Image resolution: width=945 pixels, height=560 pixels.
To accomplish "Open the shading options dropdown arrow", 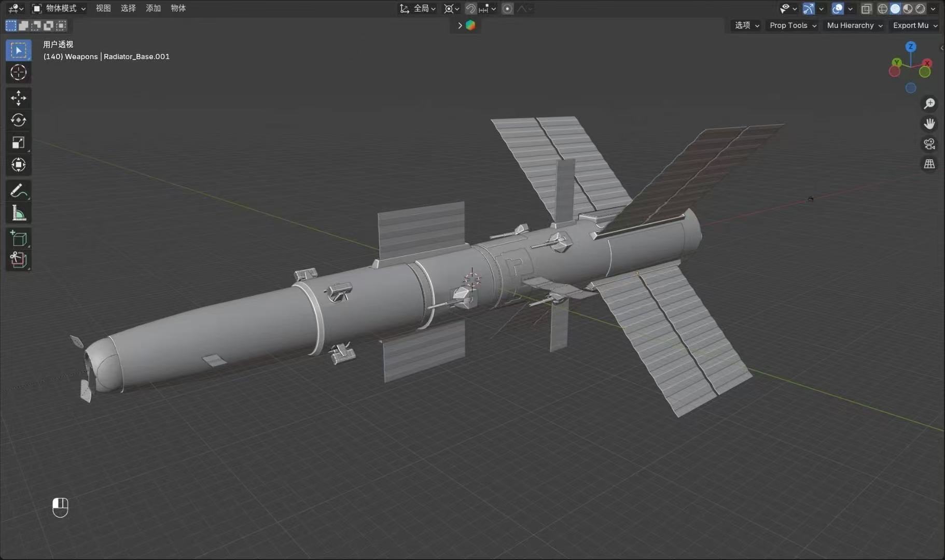I will pos(933,8).
